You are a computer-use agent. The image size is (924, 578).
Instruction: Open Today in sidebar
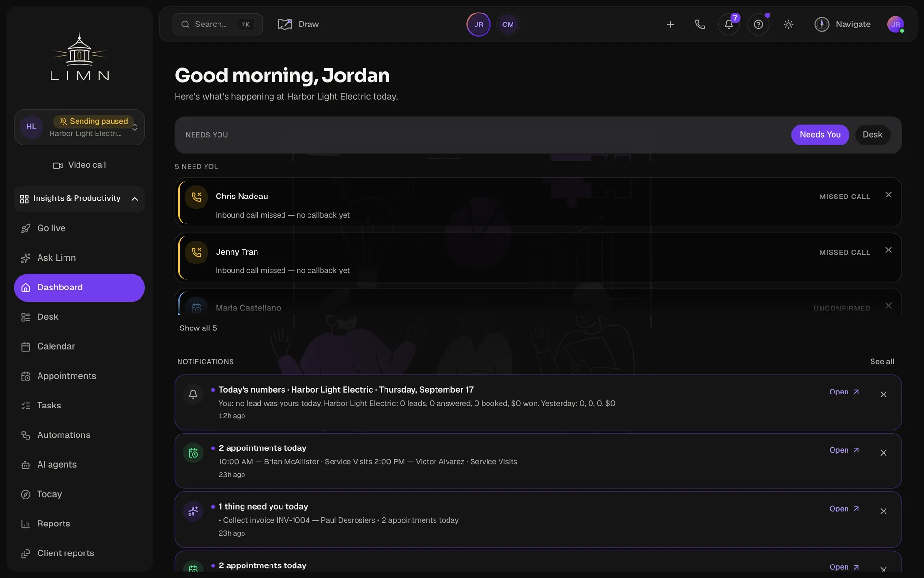click(79, 494)
